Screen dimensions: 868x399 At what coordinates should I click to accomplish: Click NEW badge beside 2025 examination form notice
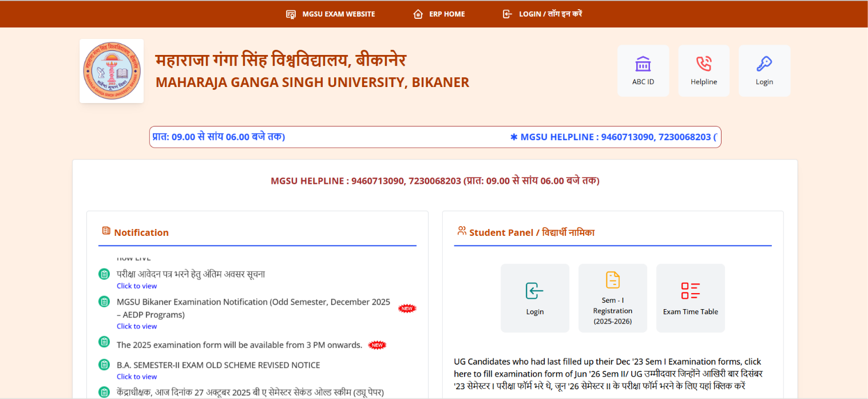377,345
